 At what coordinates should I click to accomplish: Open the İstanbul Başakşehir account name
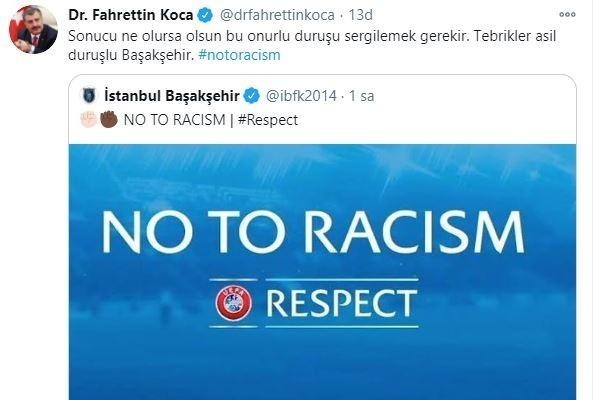coord(172,96)
